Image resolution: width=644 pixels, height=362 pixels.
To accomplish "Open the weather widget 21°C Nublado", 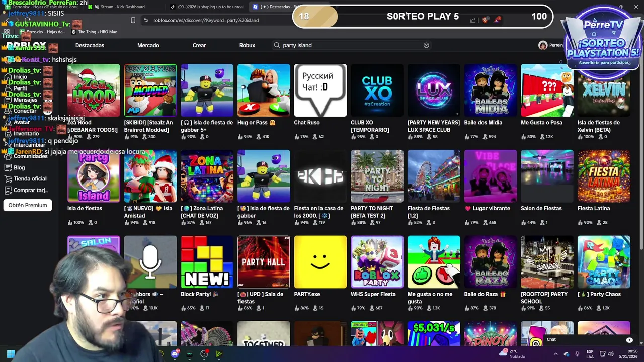I will click(513, 354).
